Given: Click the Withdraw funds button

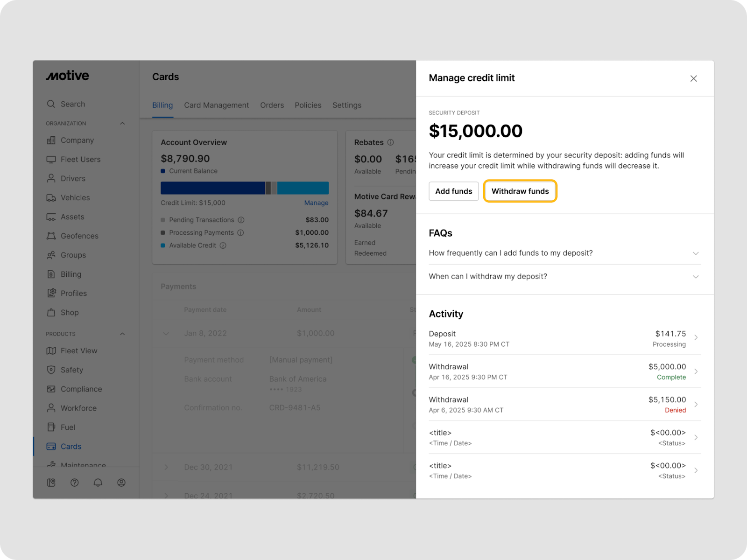Looking at the screenshot, I should (520, 191).
